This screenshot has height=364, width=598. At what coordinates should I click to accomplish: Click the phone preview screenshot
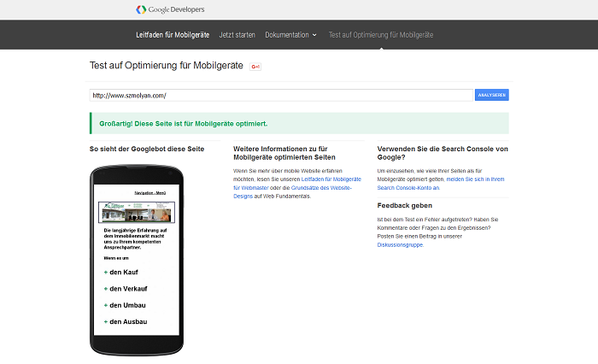pyautogui.click(x=137, y=260)
